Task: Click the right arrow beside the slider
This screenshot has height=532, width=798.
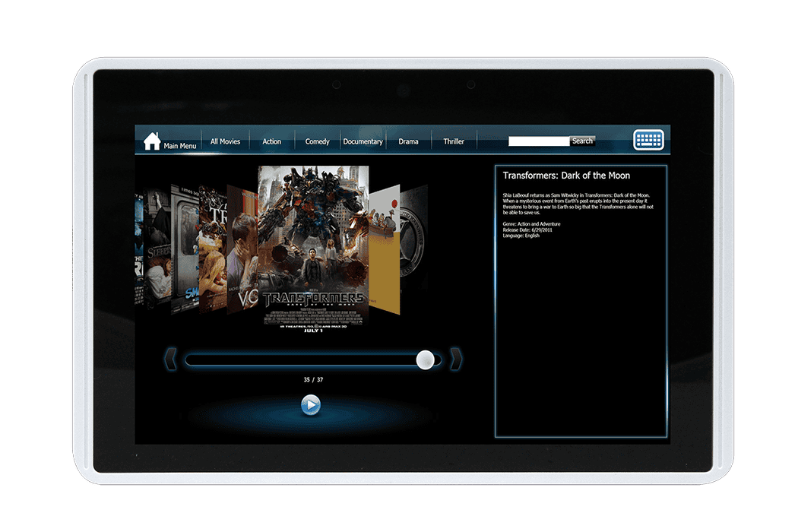Action: tap(456, 359)
